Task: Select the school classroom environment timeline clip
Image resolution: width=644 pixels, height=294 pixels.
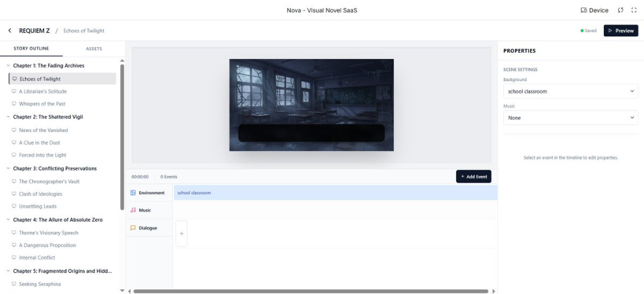Action: (x=336, y=193)
